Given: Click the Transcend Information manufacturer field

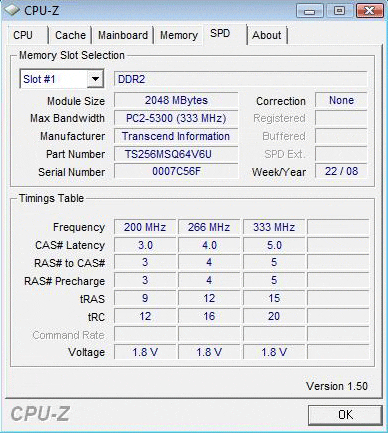Looking at the screenshot, I should [x=176, y=136].
